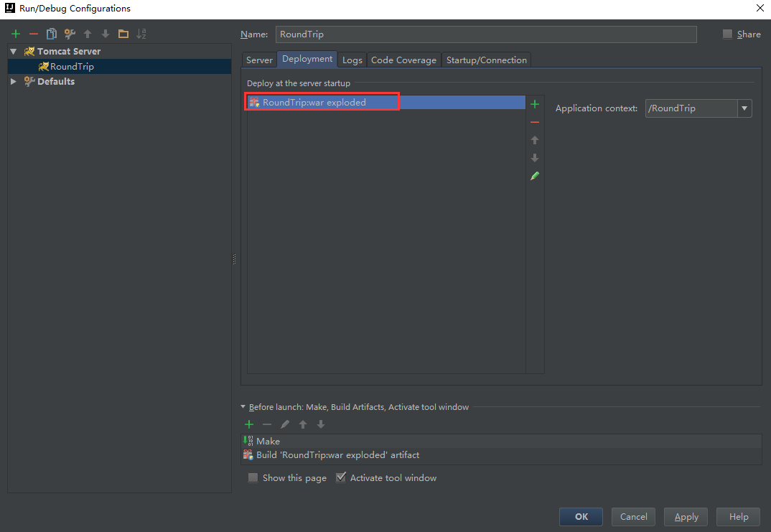Edit deployment artifact with pencil icon
Screen dimensions: 771x532
pyautogui.click(x=535, y=176)
